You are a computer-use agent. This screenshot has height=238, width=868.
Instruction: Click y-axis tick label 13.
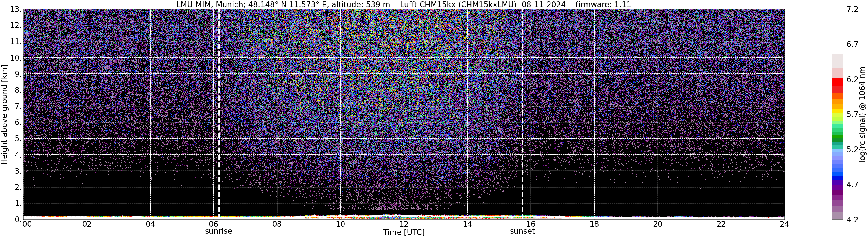tap(16, 10)
